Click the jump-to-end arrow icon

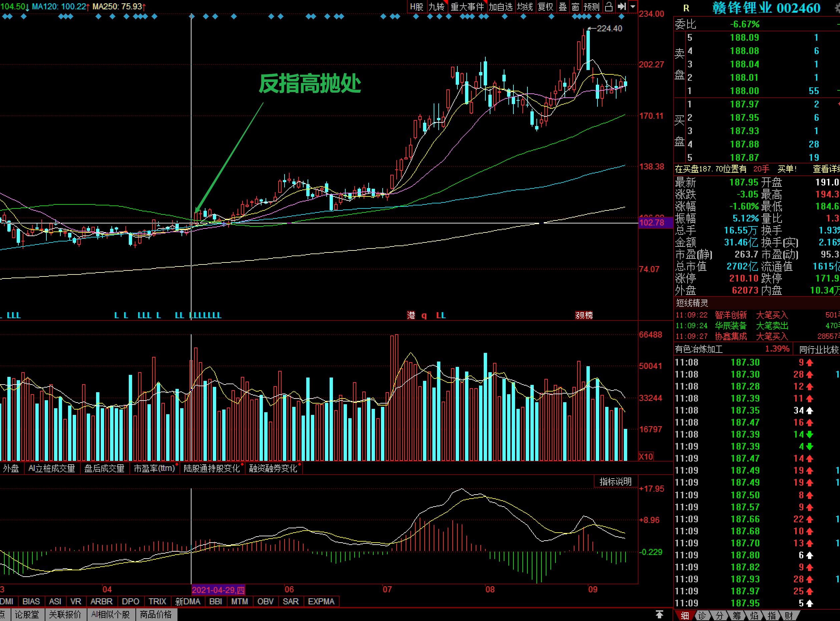(621, 7)
